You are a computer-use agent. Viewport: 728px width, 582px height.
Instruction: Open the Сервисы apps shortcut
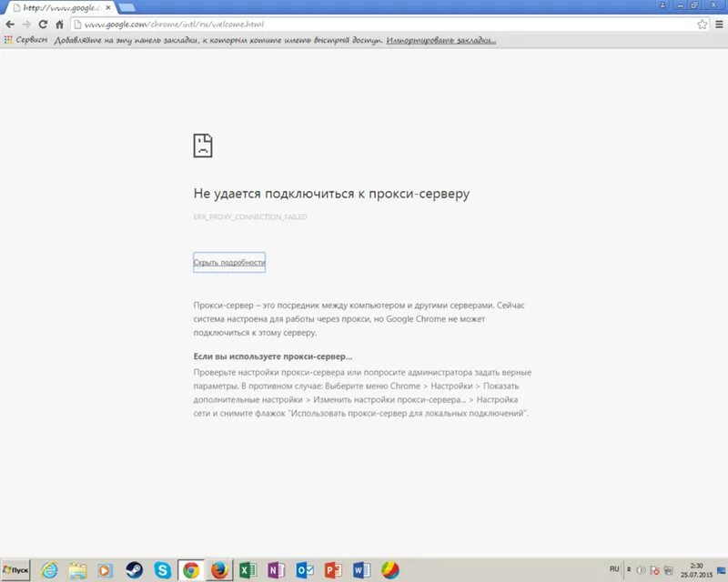point(25,40)
